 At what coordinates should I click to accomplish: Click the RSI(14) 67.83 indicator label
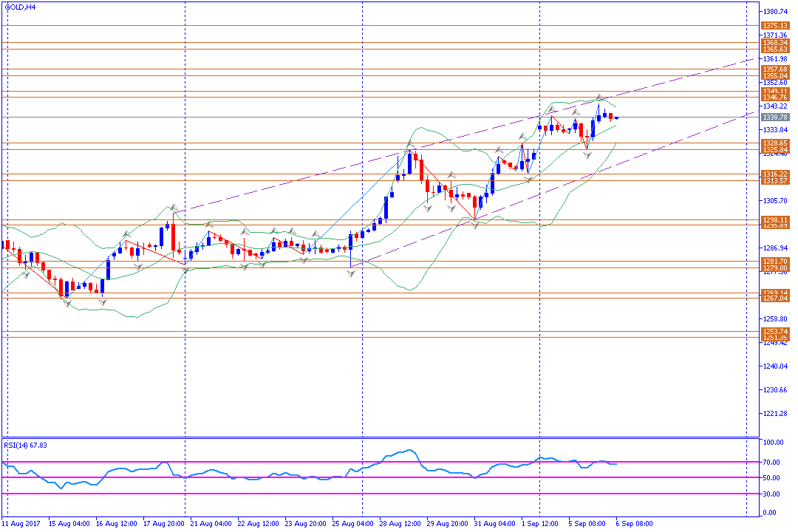(x=25, y=446)
